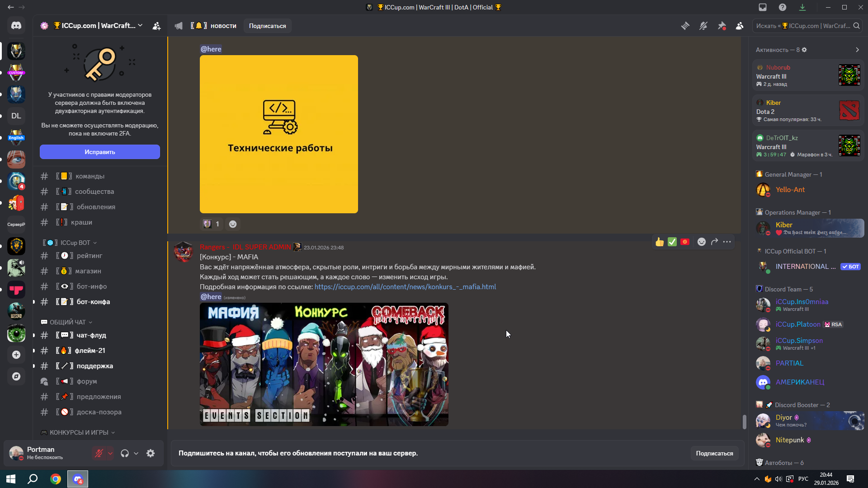The image size is (868, 488).
Task: Toggle microphone mute button
Action: (99, 453)
